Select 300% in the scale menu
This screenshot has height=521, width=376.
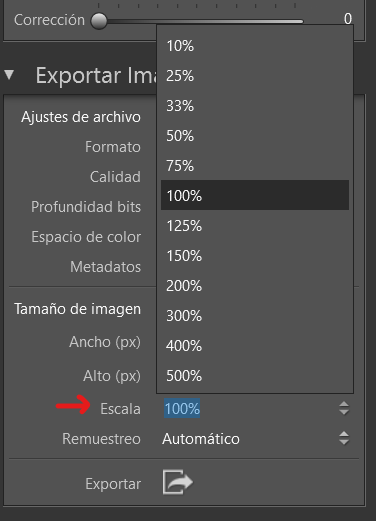pos(255,316)
